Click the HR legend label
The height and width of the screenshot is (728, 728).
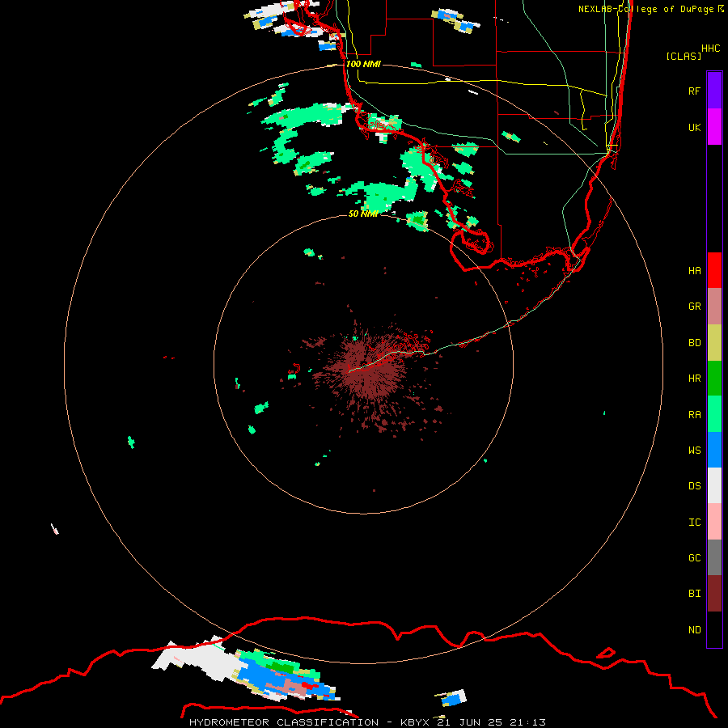click(694, 379)
